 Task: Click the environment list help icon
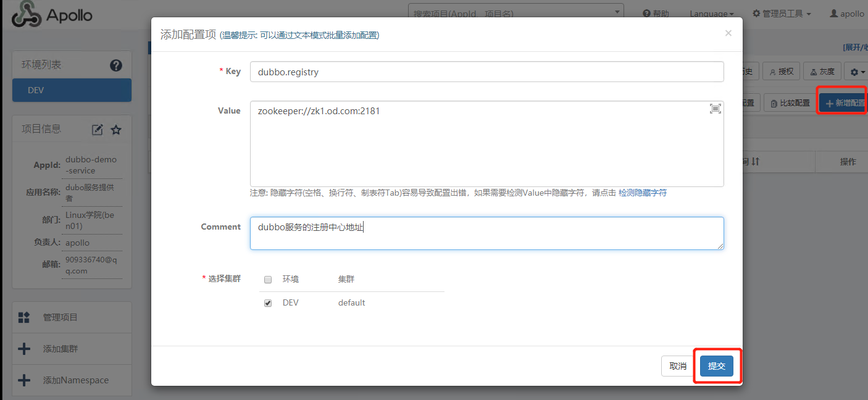[115, 65]
